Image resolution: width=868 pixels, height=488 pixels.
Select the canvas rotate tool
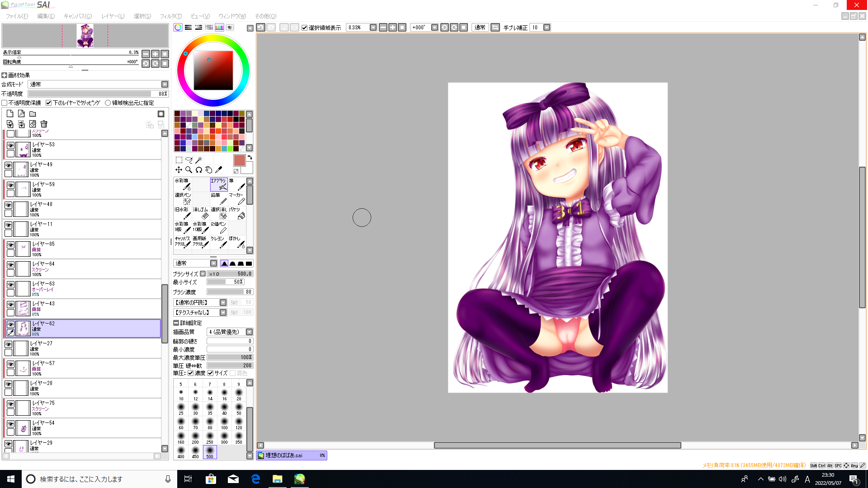pos(198,170)
